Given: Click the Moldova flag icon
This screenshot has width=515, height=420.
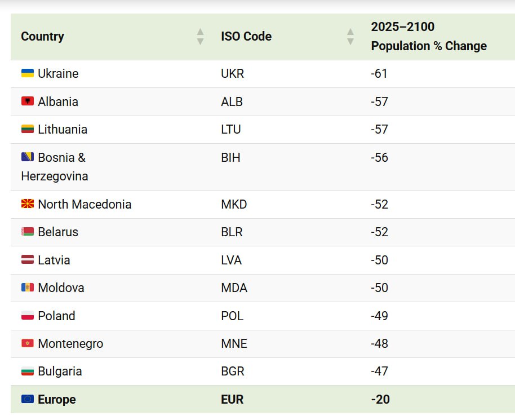Looking at the screenshot, I should (x=28, y=288).
